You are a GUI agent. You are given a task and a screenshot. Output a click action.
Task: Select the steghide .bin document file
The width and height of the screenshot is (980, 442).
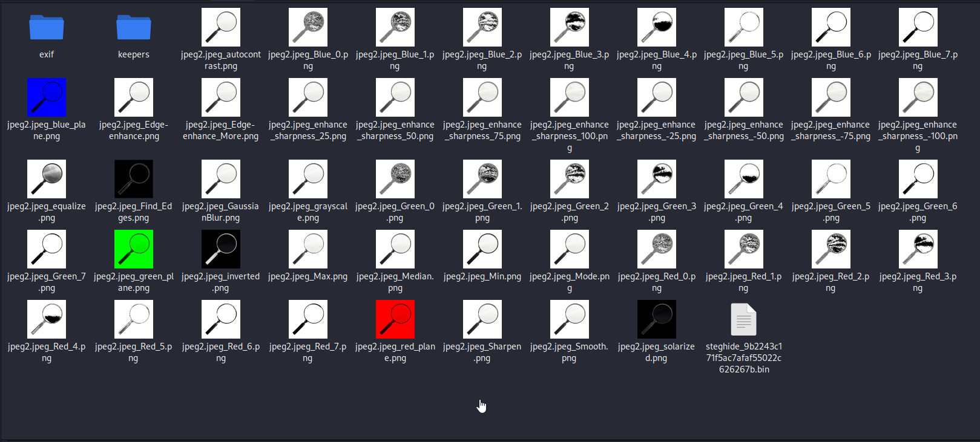(744, 319)
